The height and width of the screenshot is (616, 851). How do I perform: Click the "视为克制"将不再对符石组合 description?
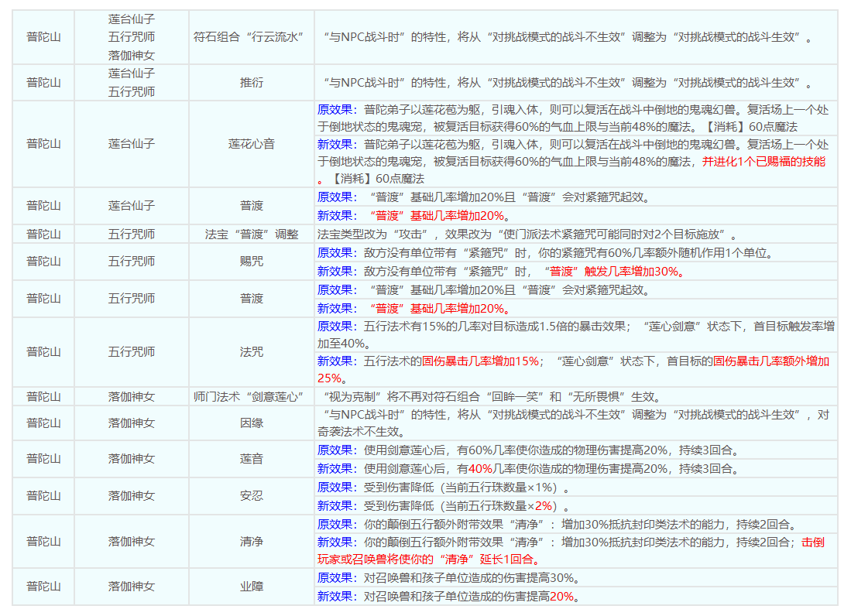[492, 397]
